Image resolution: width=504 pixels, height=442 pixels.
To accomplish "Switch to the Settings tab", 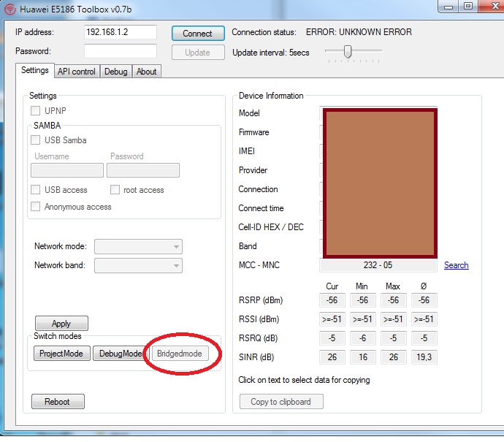I will 35,70.
